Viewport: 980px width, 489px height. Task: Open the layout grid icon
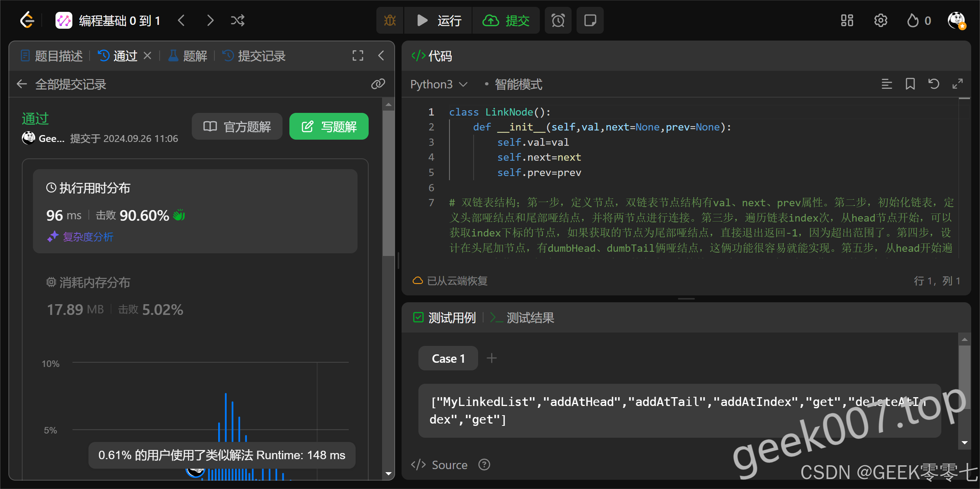pos(847,20)
